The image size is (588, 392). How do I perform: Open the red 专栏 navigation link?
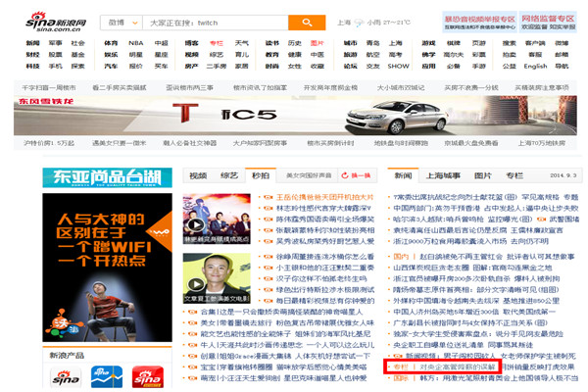pyautogui.click(x=217, y=43)
